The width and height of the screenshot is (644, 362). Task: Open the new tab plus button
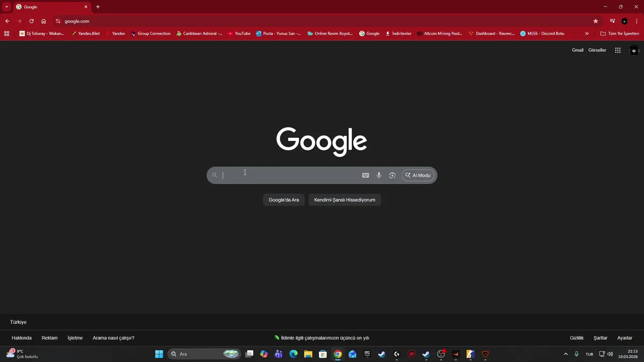(98, 7)
